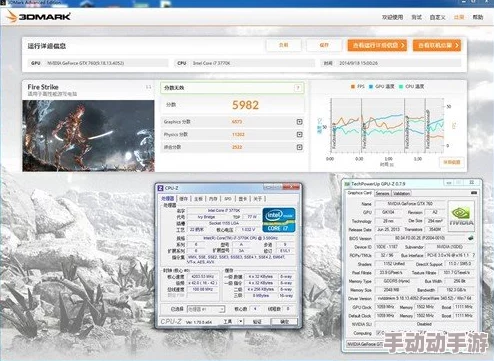
Task: Click the GPU-Z Name field GeForce GTX 760
Action: tap(410, 204)
